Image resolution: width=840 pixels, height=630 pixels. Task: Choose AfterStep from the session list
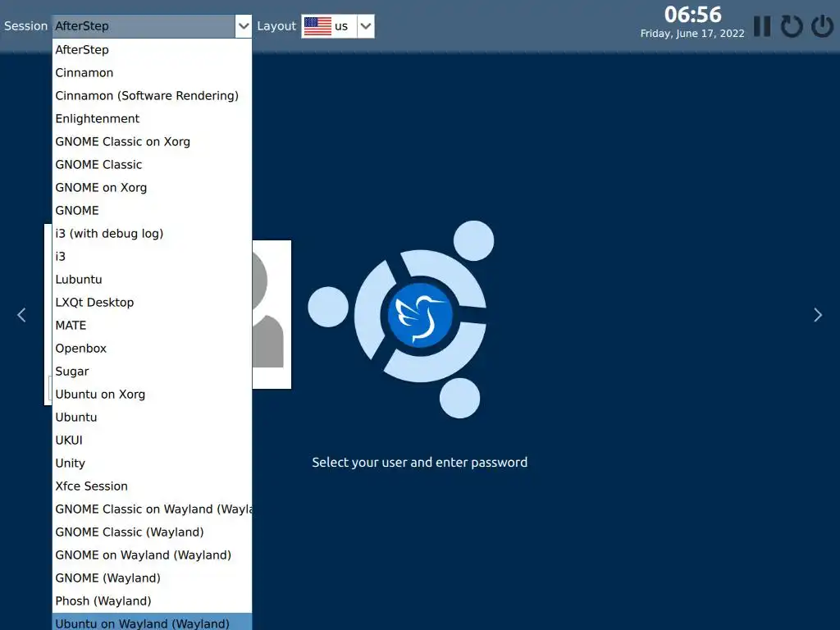click(152, 50)
